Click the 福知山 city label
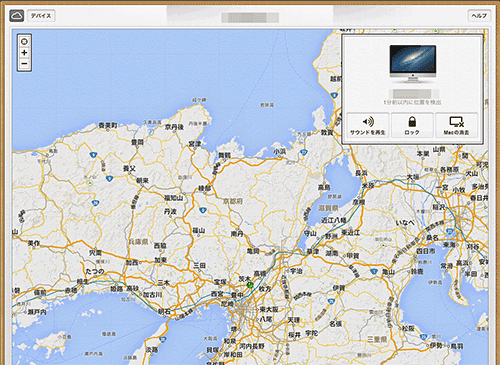The width and height of the screenshot is (500, 365). (174, 198)
